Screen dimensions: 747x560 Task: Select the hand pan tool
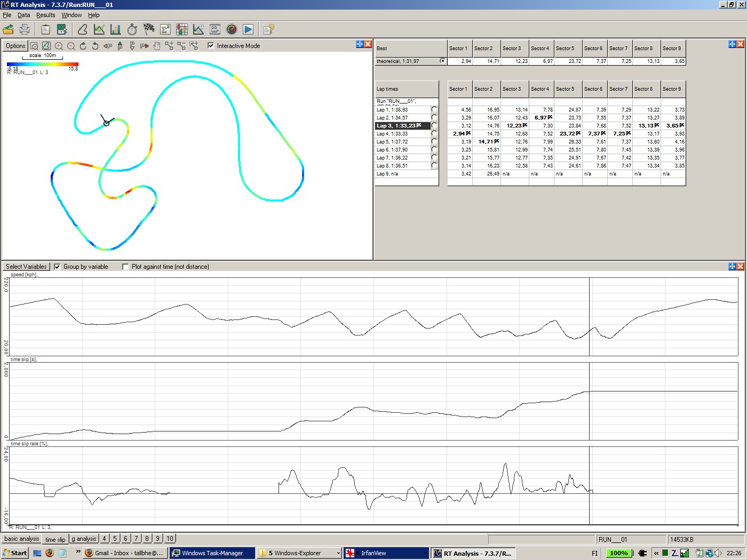[x=157, y=46]
